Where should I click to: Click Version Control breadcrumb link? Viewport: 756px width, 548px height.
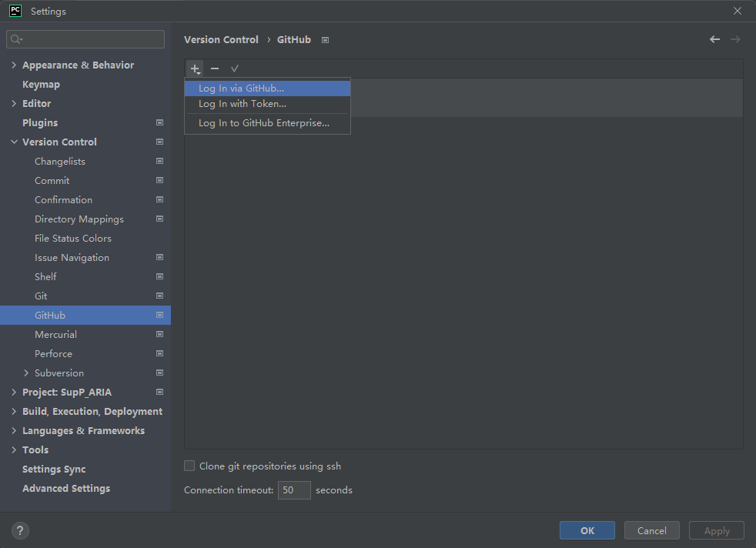click(x=221, y=39)
